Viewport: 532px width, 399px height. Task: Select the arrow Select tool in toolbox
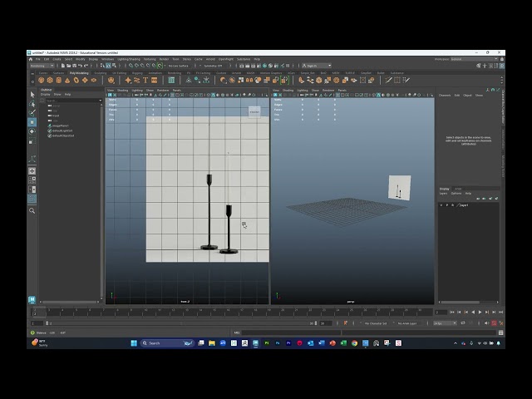32,94
